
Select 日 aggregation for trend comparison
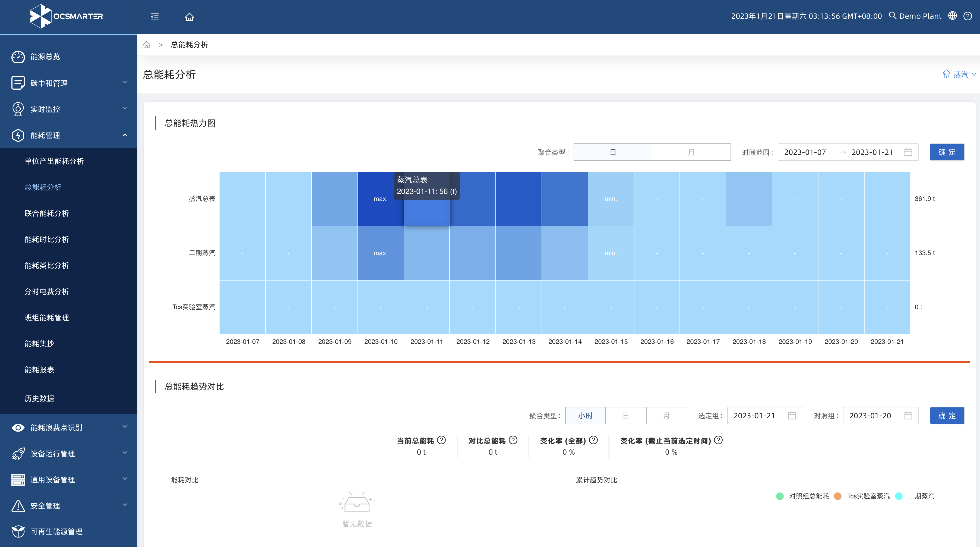pyautogui.click(x=626, y=416)
